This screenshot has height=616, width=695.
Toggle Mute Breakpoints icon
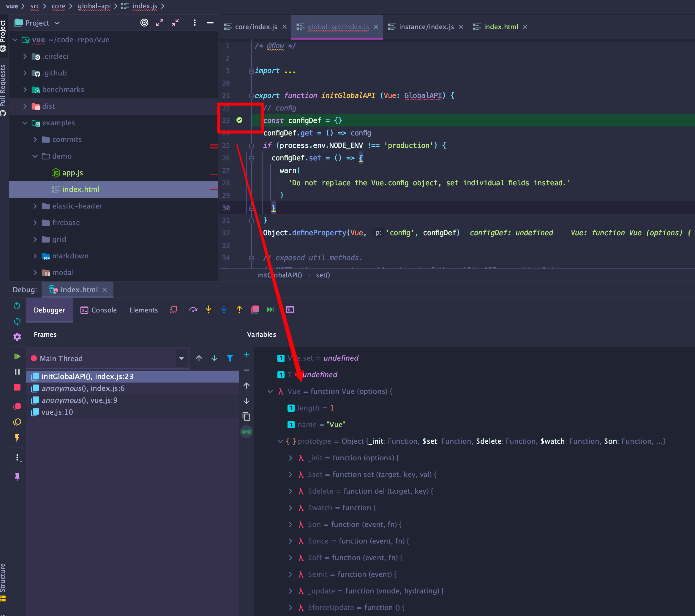[x=17, y=422]
